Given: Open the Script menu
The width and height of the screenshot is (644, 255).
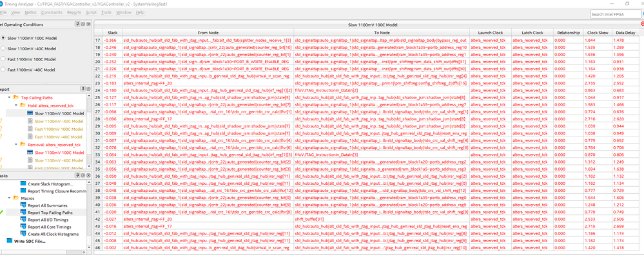Looking at the screenshot, I should [x=91, y=12].
